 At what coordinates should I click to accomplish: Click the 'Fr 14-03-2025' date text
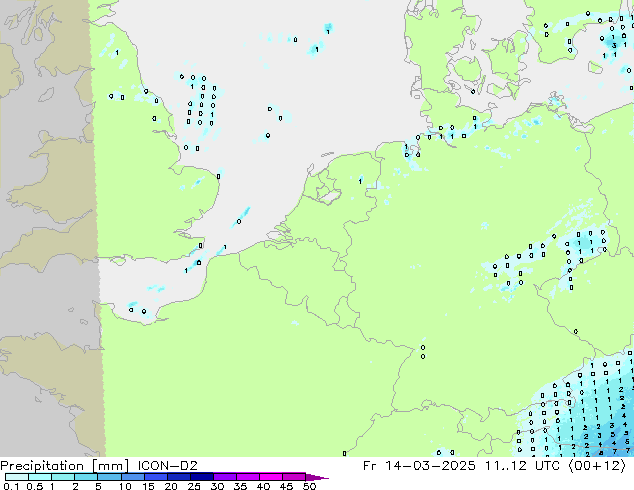(419, 465)
